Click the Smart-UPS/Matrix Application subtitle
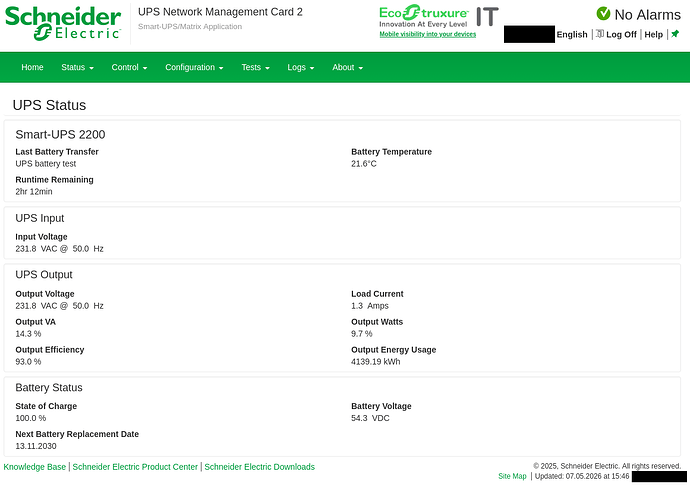This screenshot has height=486, width=690. tap(190, 26)
